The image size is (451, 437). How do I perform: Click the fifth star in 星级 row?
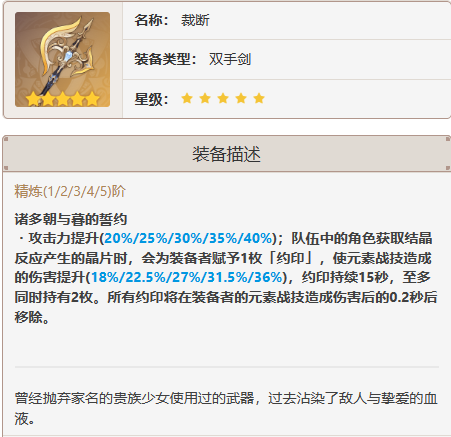pos(259,98)
